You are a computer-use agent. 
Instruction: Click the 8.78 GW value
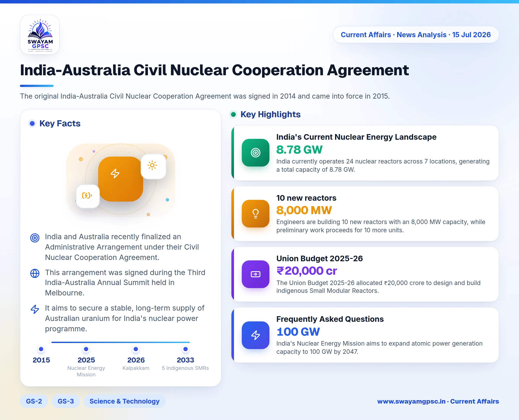pyautogui.click(x=299, y=149)
